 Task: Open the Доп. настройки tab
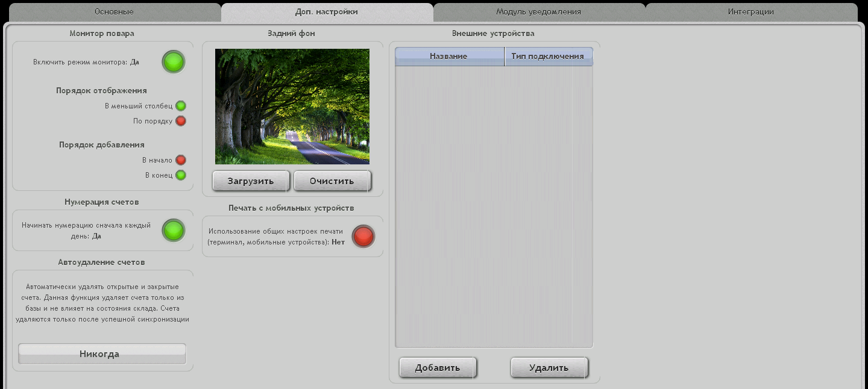(327, 11)
